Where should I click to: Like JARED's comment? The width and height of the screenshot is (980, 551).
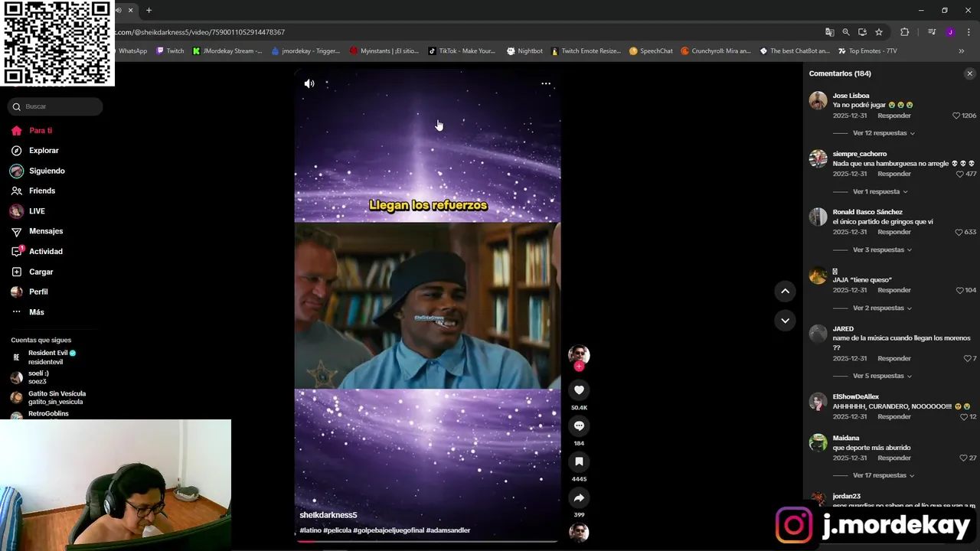(x=967, y=358)
